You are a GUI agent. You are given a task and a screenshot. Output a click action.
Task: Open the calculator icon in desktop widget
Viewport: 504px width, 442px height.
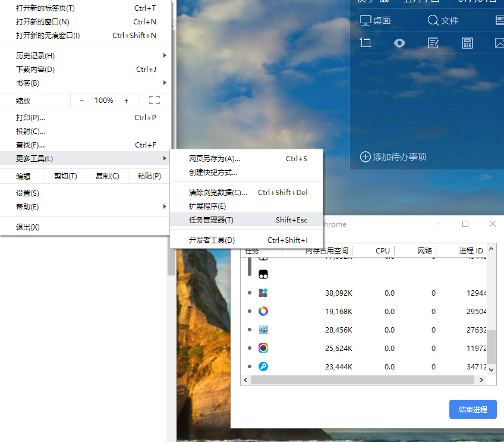point(467,43)
